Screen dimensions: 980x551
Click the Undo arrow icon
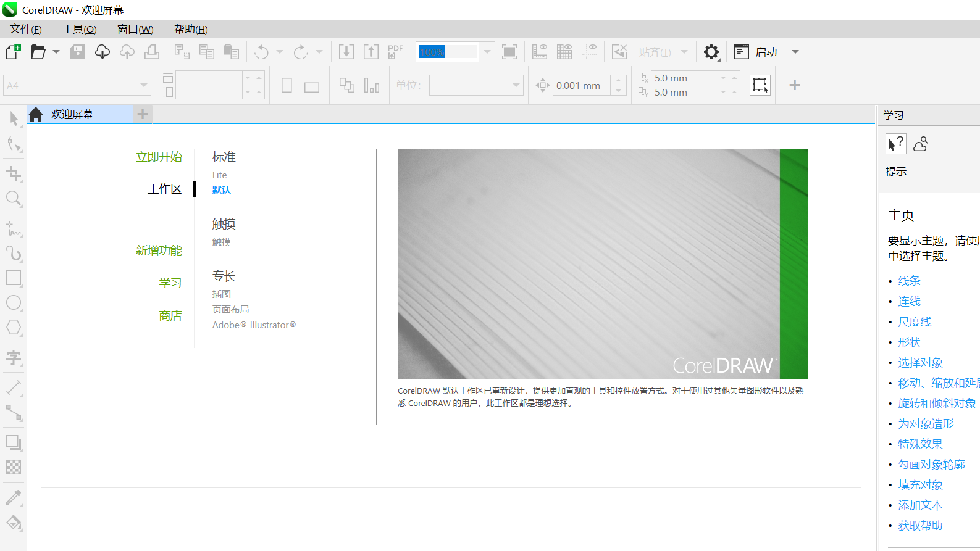click(x=262, y=52)
